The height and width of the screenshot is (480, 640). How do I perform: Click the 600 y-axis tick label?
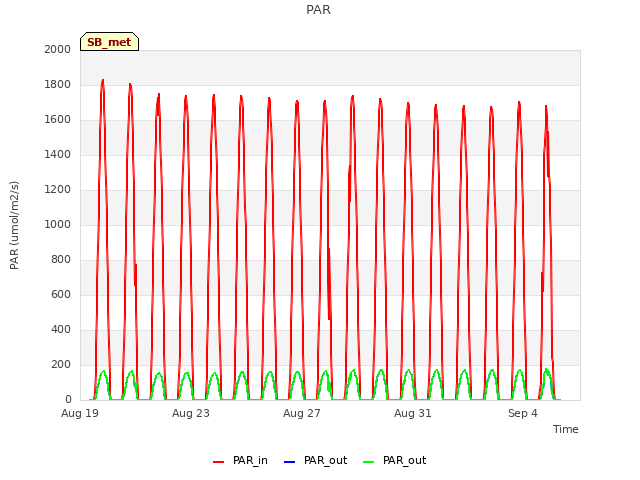tap(61, 294)
